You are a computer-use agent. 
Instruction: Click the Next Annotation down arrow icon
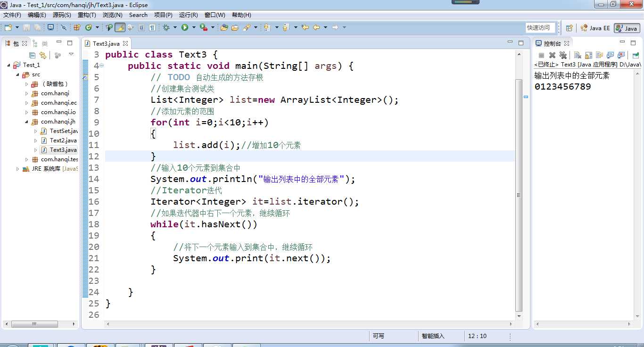pyautogui.click(x=267, y=28)
